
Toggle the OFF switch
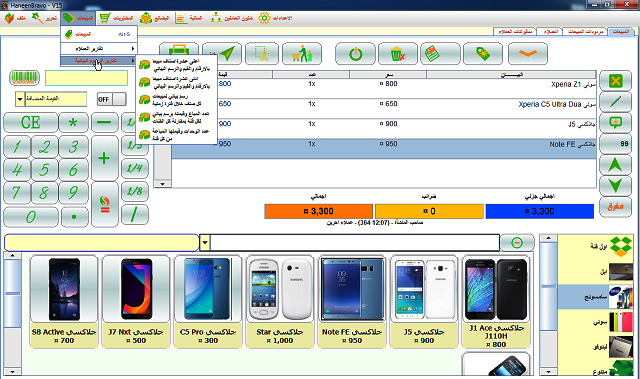tap(111, 99)
